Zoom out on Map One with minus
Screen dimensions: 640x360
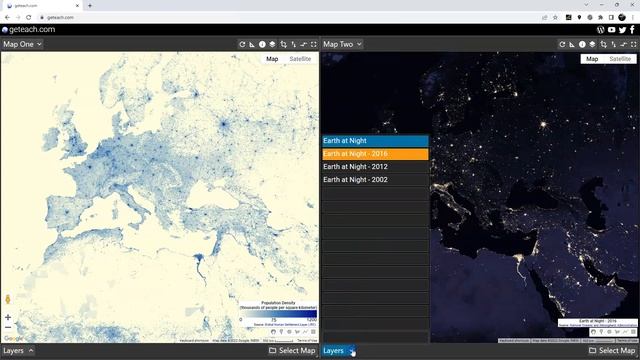(x=8, y=327)
